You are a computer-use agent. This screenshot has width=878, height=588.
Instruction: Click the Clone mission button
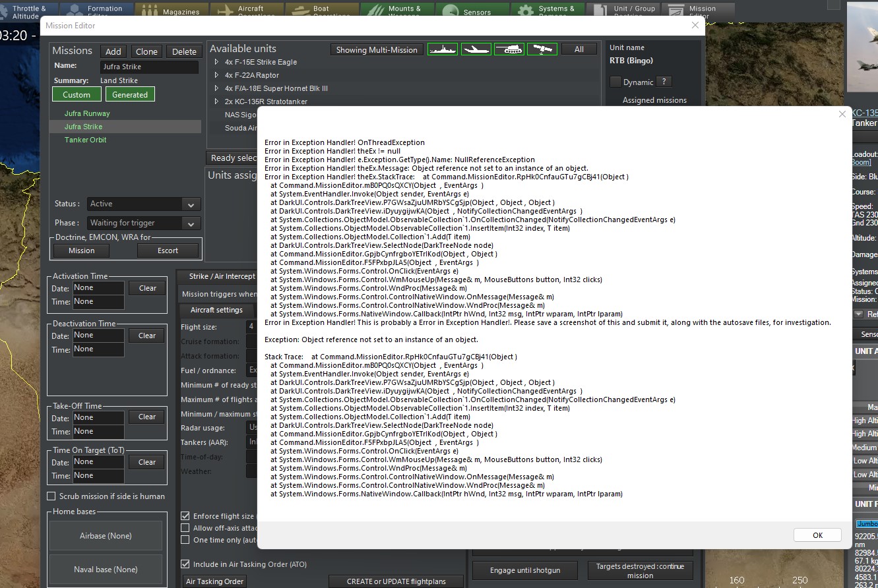(146, 51)
